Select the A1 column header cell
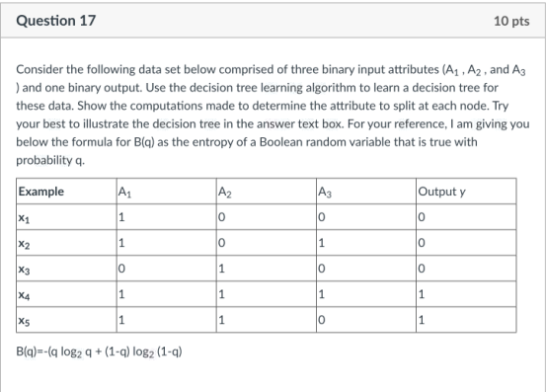Image resolution: width=546 pixels, height=392 pixels. click(166, 192)
